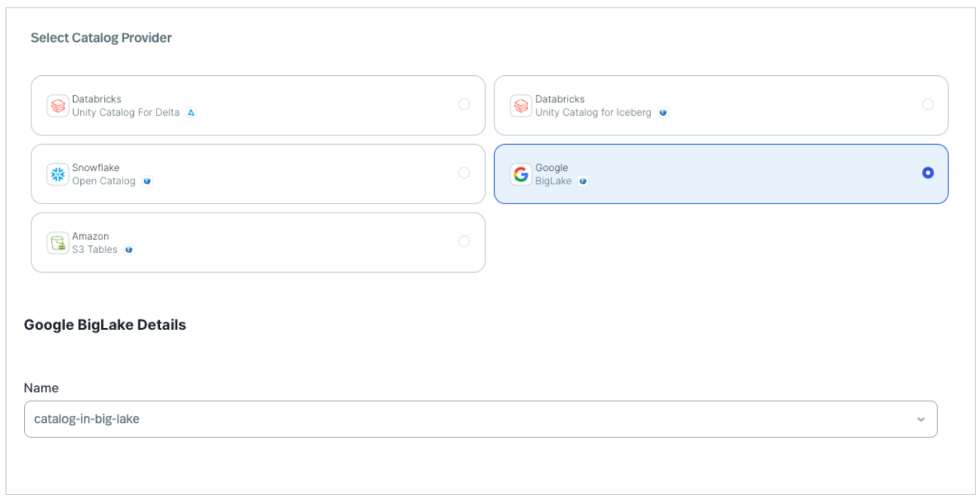Click the Databricks logo on the Unity Catalog for Iceberg card

click(521, 106)
